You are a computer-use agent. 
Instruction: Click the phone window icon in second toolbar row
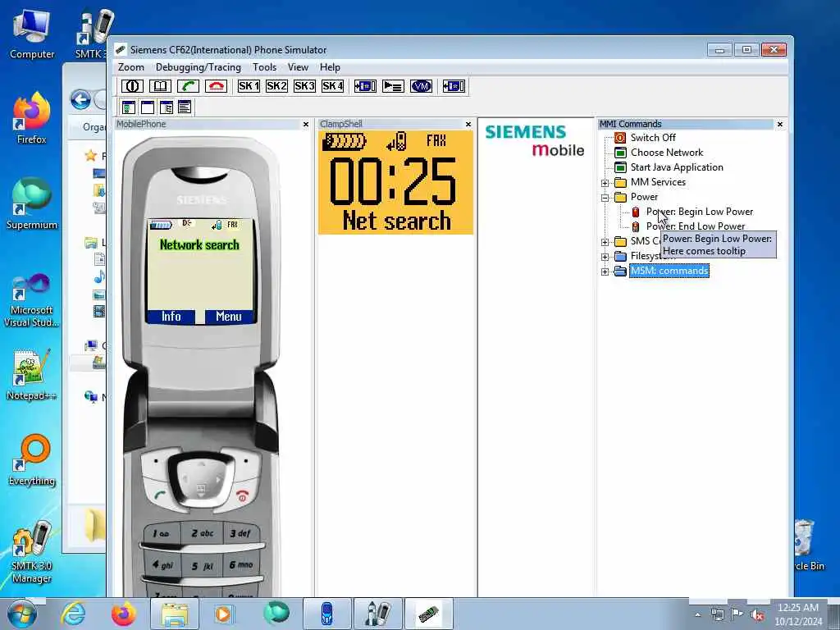[129, 107]
